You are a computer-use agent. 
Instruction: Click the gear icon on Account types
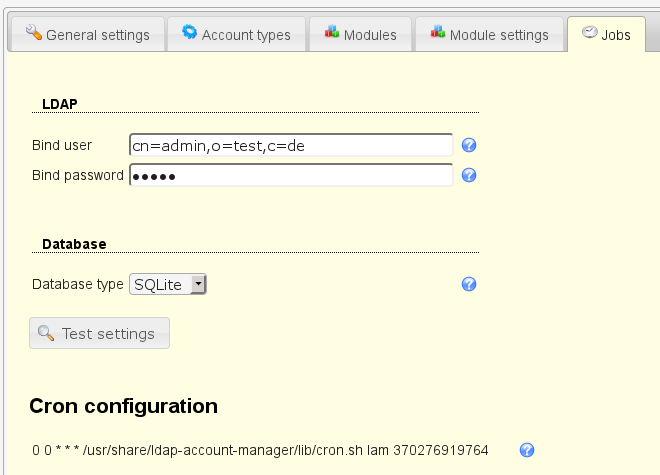click(x=189, y=33)
